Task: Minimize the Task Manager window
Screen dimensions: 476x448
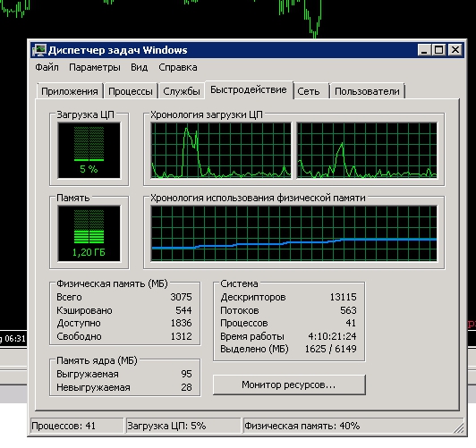Action: click(424, 50)
